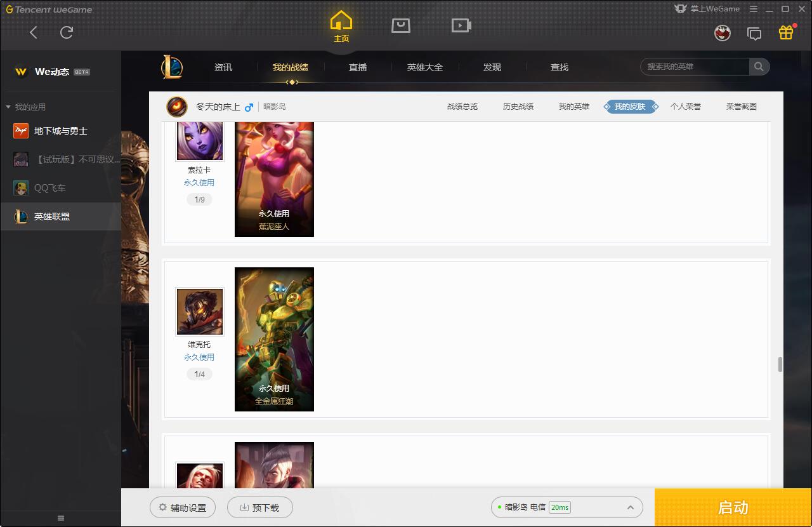812x527 pixels.
Task: Click the sidebar bottom list icon
Action: 61,518
